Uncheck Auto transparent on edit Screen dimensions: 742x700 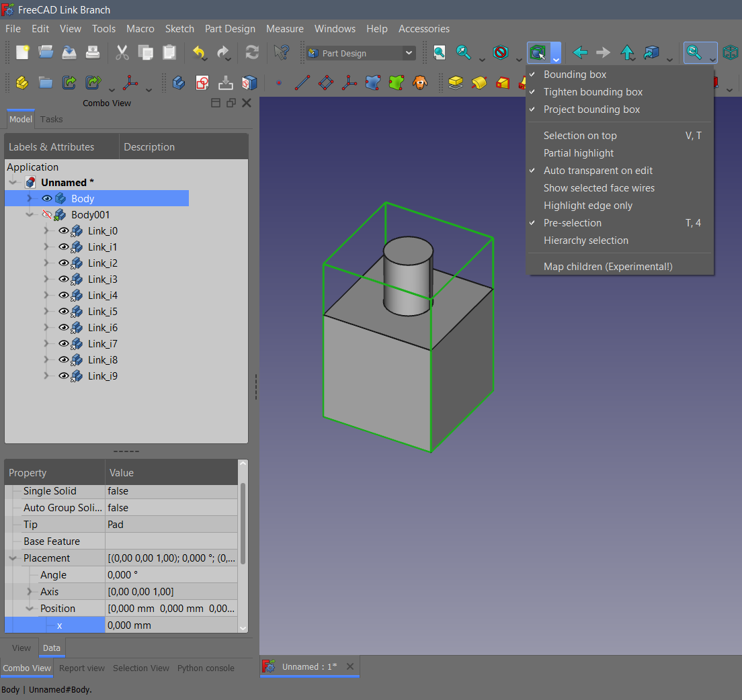tap(597, 171)
